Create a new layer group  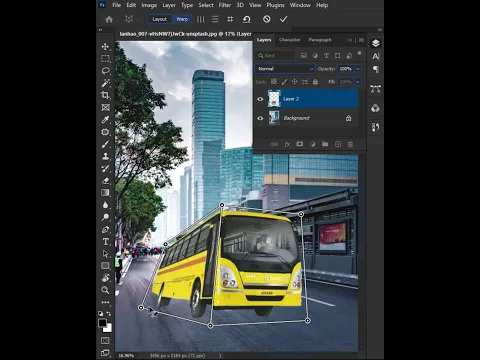325,144
